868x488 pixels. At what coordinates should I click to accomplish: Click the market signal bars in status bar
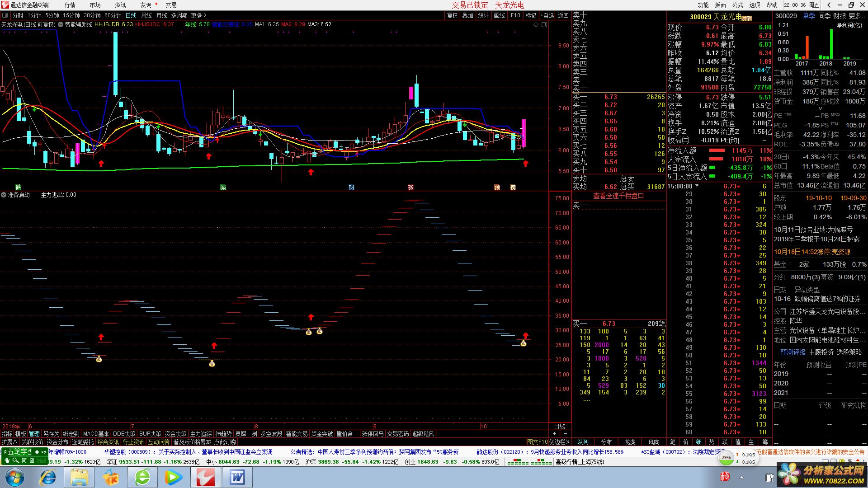529,462
